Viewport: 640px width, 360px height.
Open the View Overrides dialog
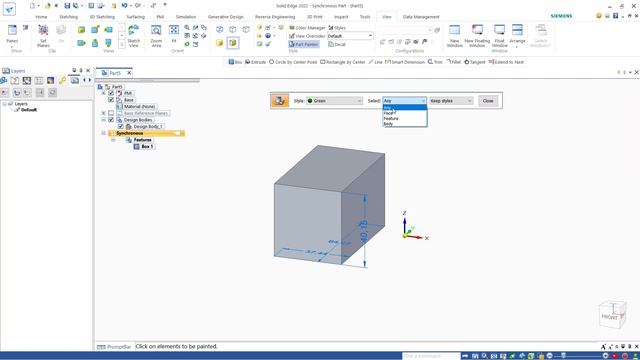(307, 36)
